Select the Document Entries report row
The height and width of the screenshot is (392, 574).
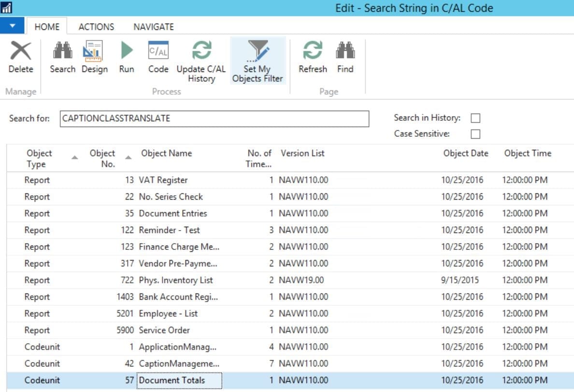point(290,214)
